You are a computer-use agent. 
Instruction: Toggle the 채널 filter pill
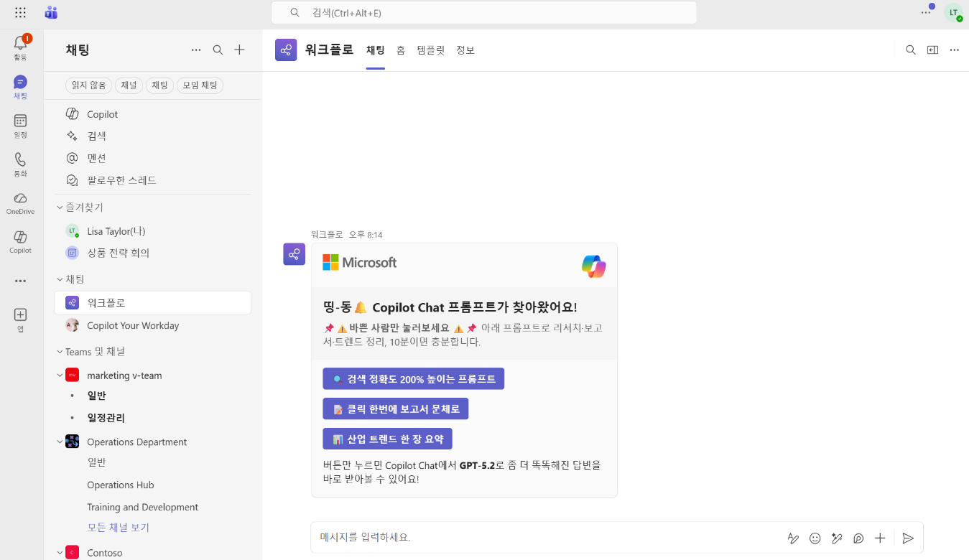pyautogui.click(x=129, y=85)
